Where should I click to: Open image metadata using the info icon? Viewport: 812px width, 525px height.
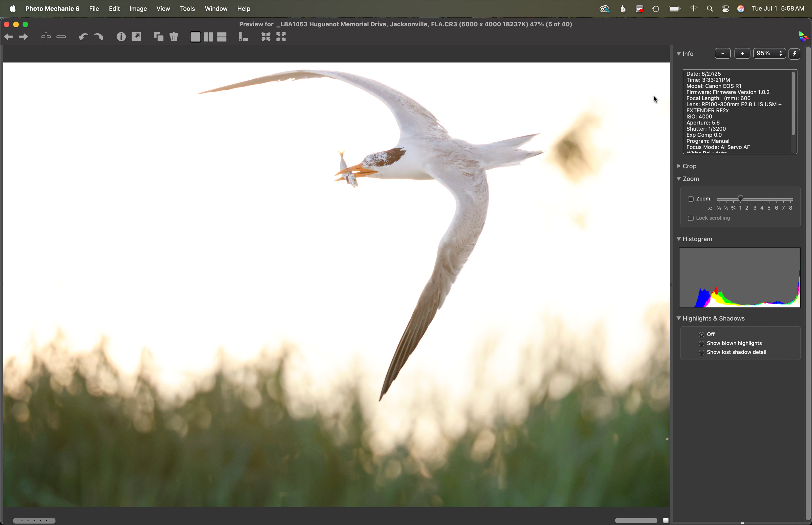tap(121, 37)
